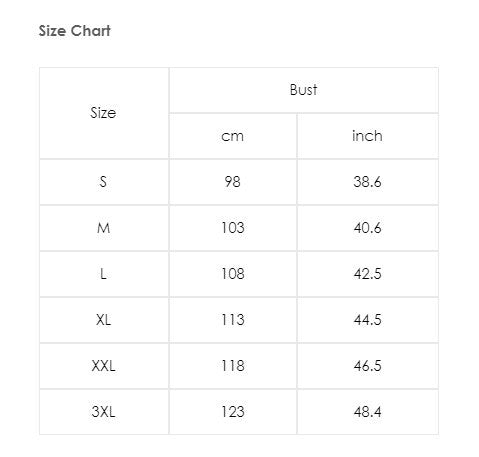The width and height of the screenshot is (479, 457).
Task: Click the 40.6 inch value
Action: pyautogui.click(x=368, y=228)
